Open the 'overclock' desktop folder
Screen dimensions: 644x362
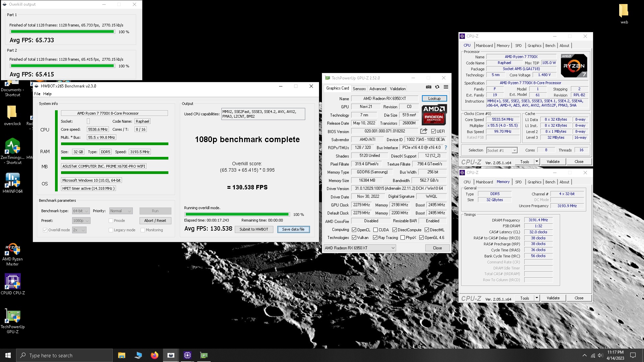coord(12,116)
